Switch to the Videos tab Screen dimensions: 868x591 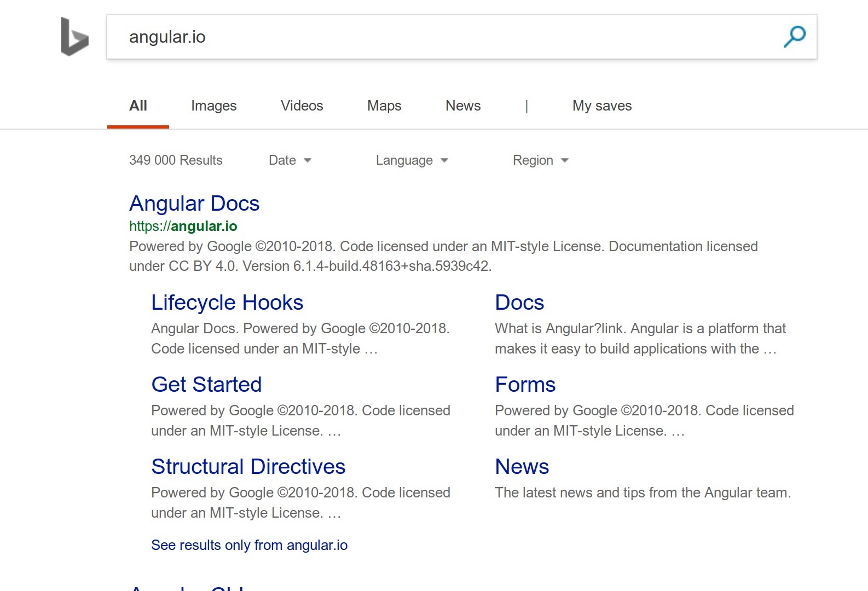pos(302,106)
